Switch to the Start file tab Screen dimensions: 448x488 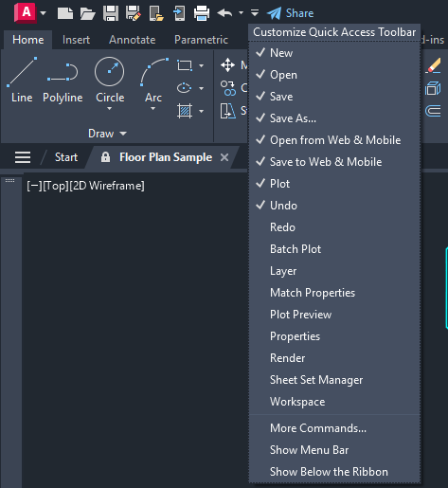pos(66,157)
